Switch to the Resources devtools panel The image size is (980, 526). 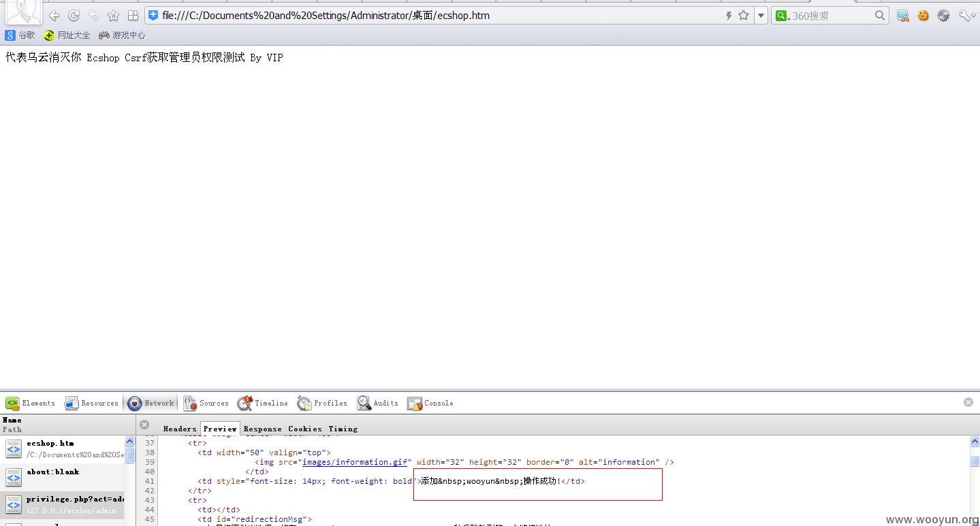click(x=92, y=403)
